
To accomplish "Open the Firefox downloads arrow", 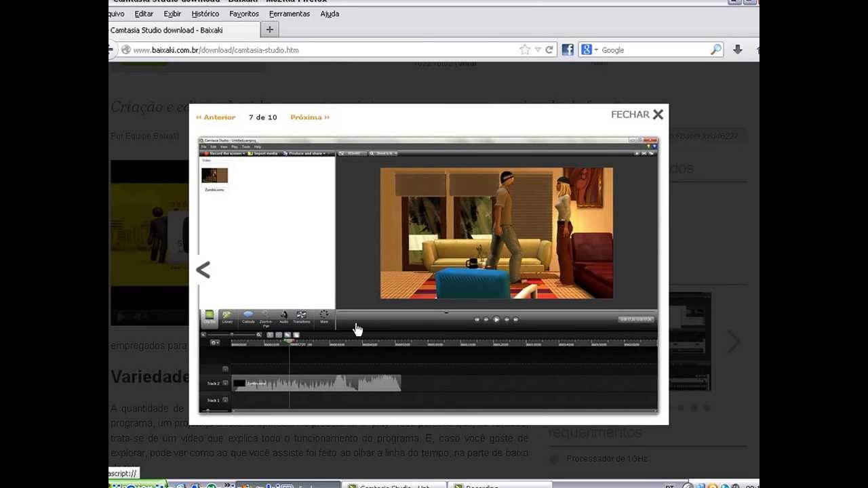I will (x=737, y=49).
